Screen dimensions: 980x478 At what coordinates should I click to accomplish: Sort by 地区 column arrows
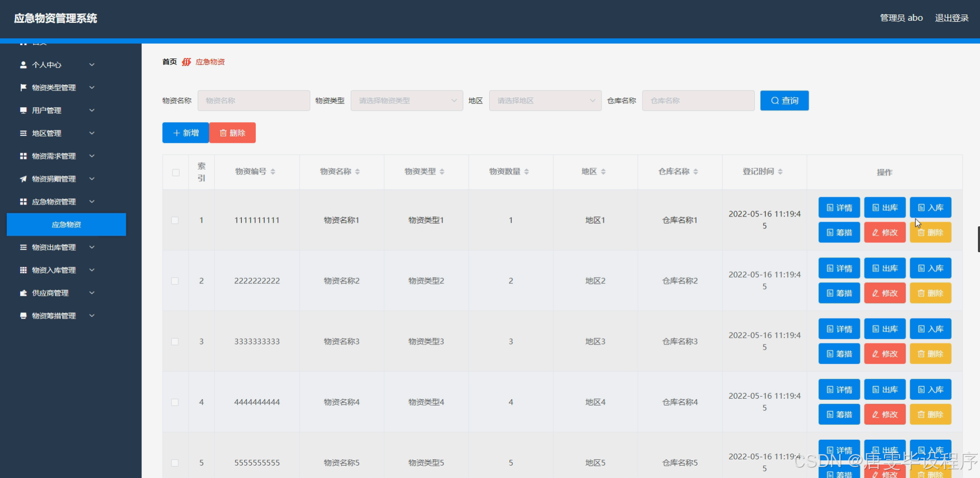tap(603, 171)
